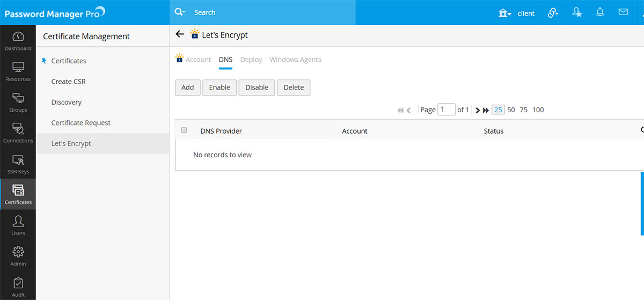Click the Password Manager Pro logo
This screenshot has height=300, width=644.
coord(55,12)
